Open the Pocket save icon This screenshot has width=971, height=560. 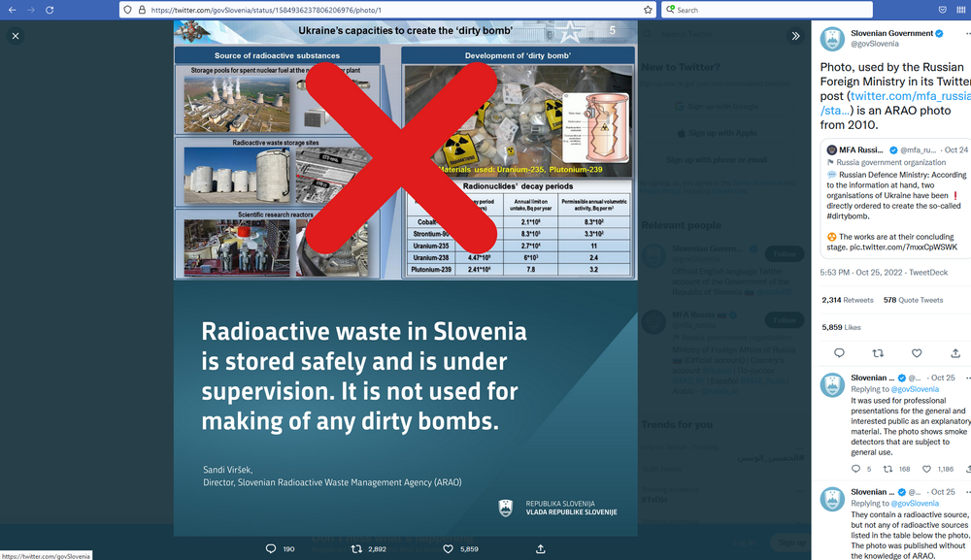(x=943, y=10)
